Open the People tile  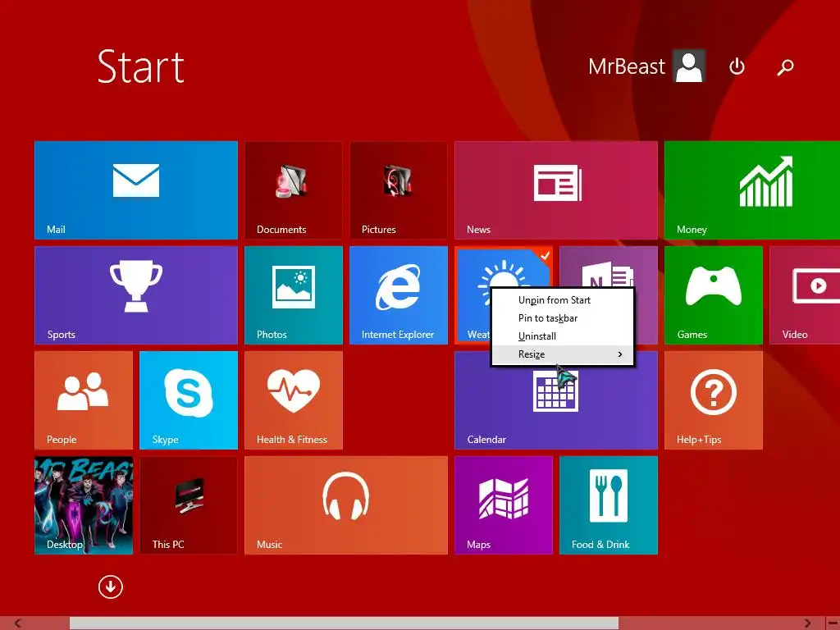pyautogui.click(x=84, y=400)
